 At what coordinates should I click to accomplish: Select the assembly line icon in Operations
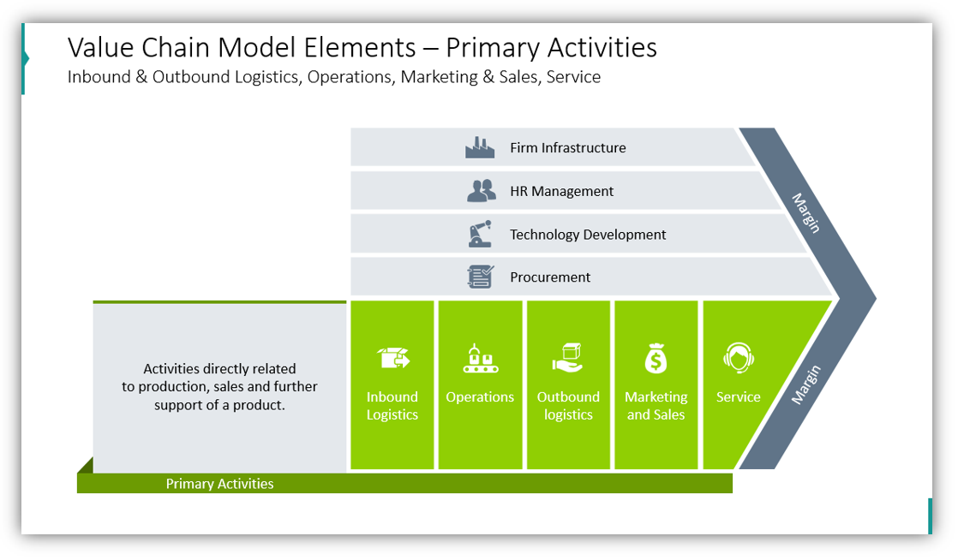pos(480,357)
